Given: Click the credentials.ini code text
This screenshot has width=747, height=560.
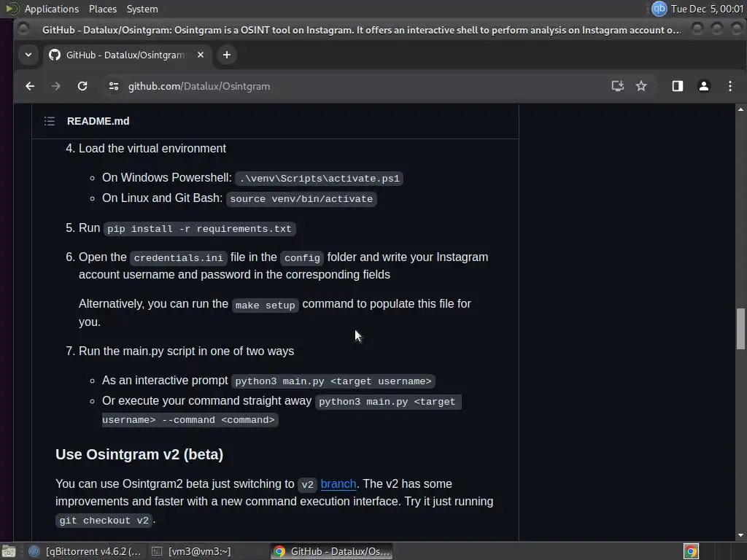Looking at the screenshot, I should tap(178, 257).
